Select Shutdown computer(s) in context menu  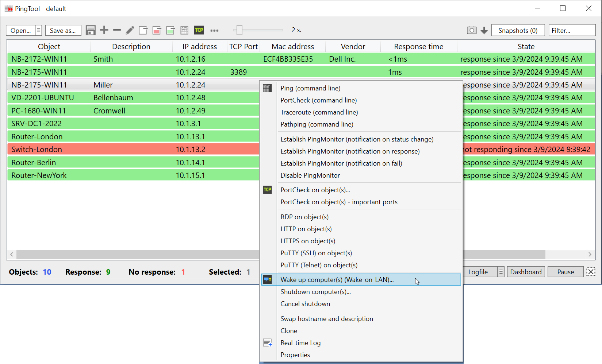[x=315, y=292]
